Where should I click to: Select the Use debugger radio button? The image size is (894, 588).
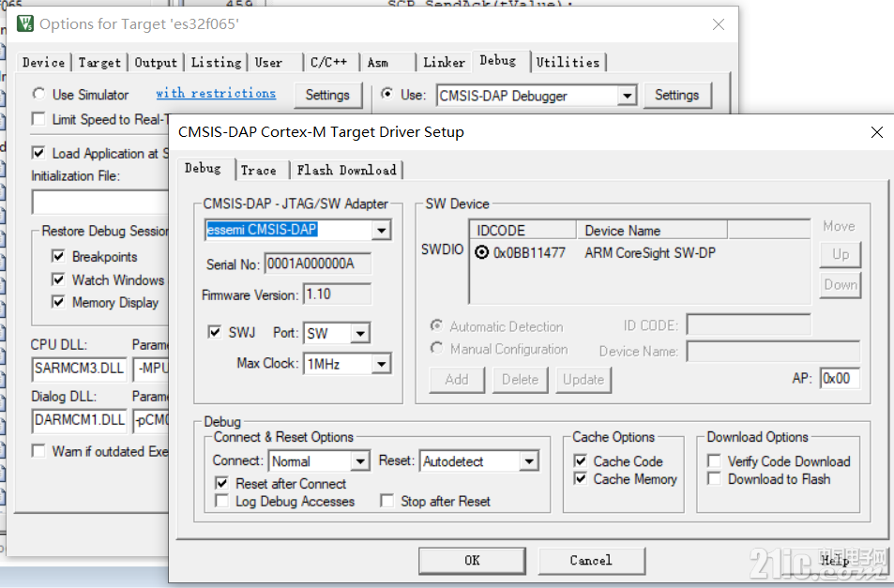387,94
